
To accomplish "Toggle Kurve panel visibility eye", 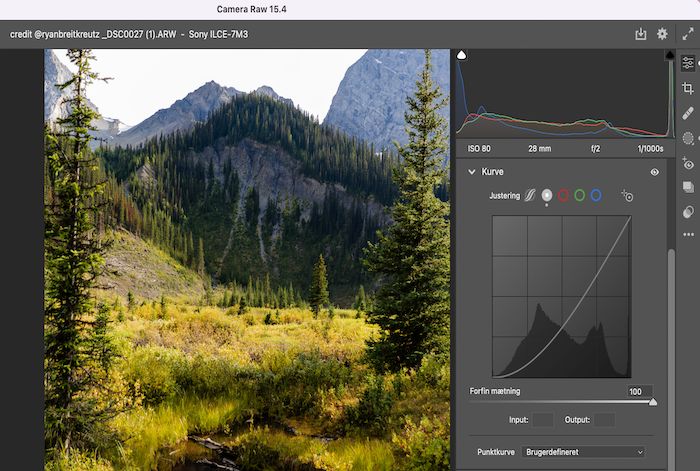I will 654,172.
